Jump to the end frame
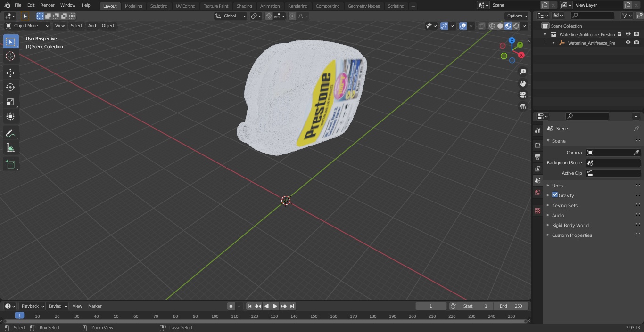Screen dimensions: 644x332 (292, 306)
